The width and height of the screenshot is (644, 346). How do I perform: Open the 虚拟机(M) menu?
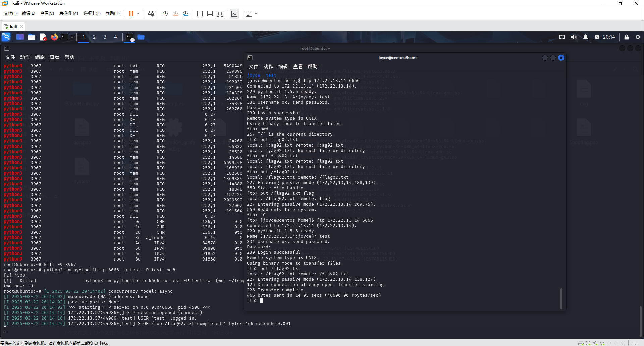pyautogui.click(x=68, y=13)
